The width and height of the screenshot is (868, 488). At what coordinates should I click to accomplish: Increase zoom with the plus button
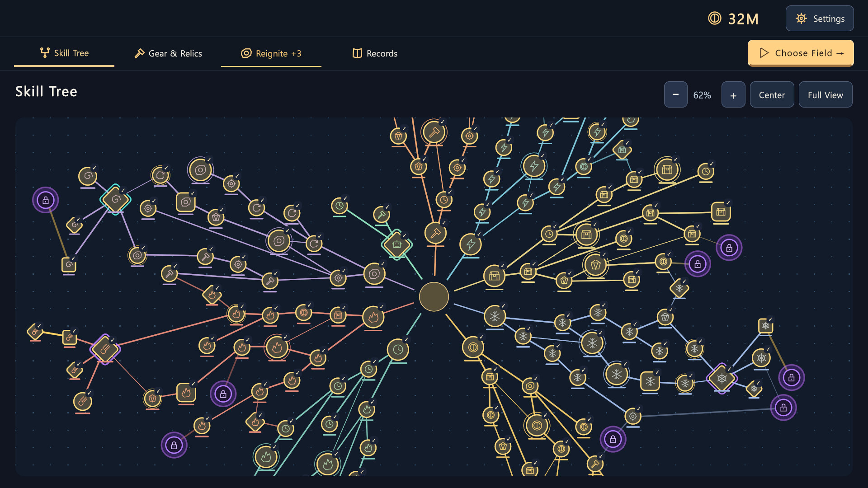click(733, 94)
